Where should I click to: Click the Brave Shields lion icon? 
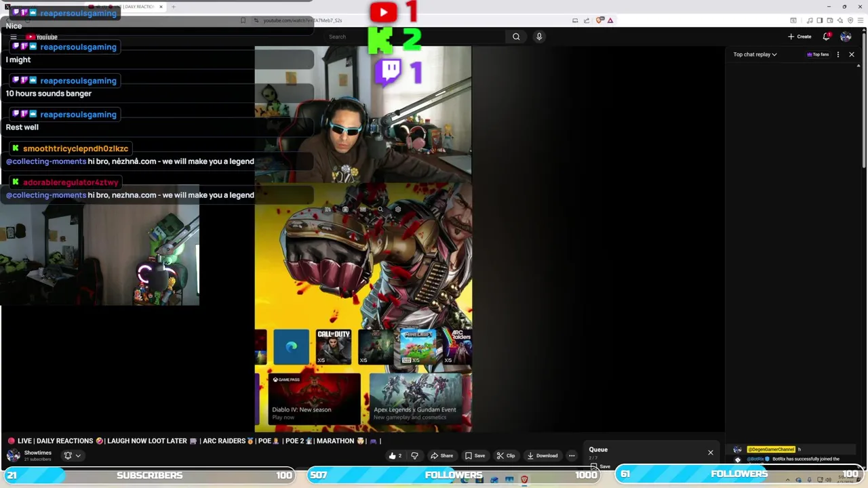[599, 20]
